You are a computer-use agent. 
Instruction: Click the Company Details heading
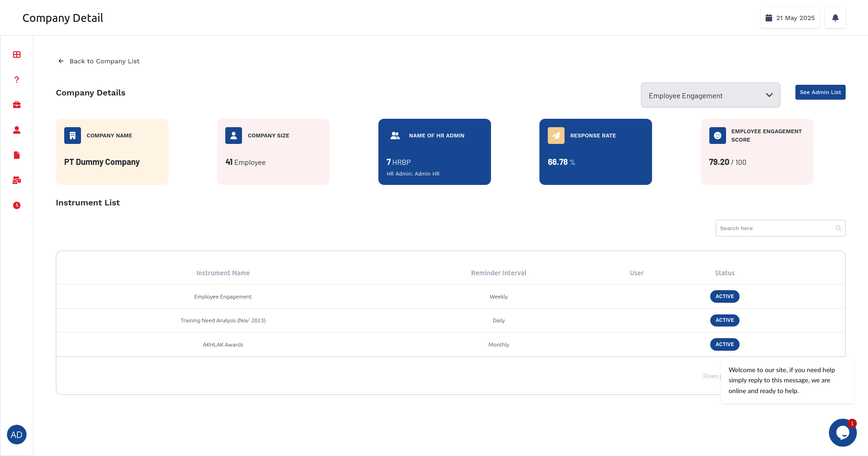[x=91, y=93]
